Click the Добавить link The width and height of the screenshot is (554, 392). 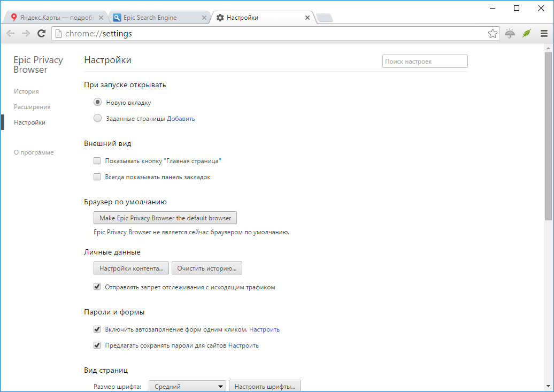(181, 119)
